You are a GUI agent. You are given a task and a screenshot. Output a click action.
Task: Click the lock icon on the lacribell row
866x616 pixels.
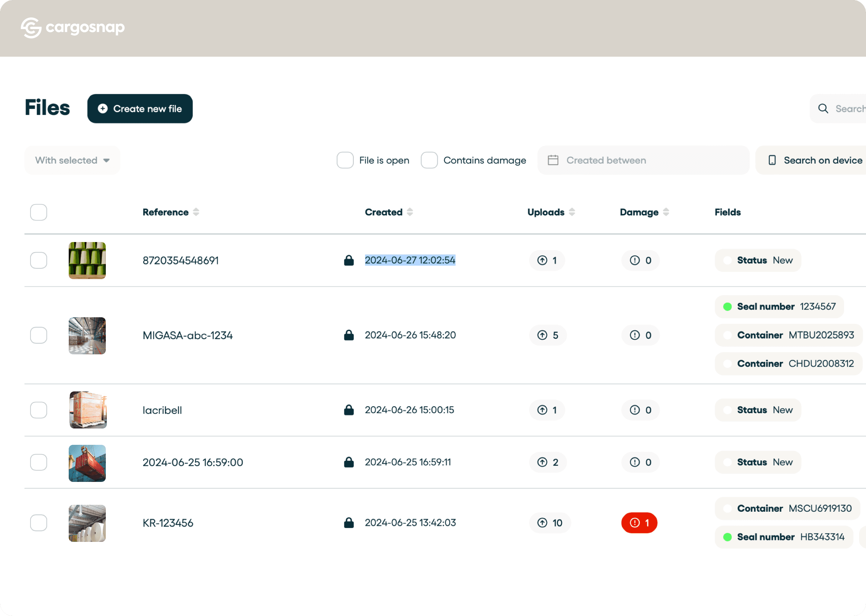[349, 410]
